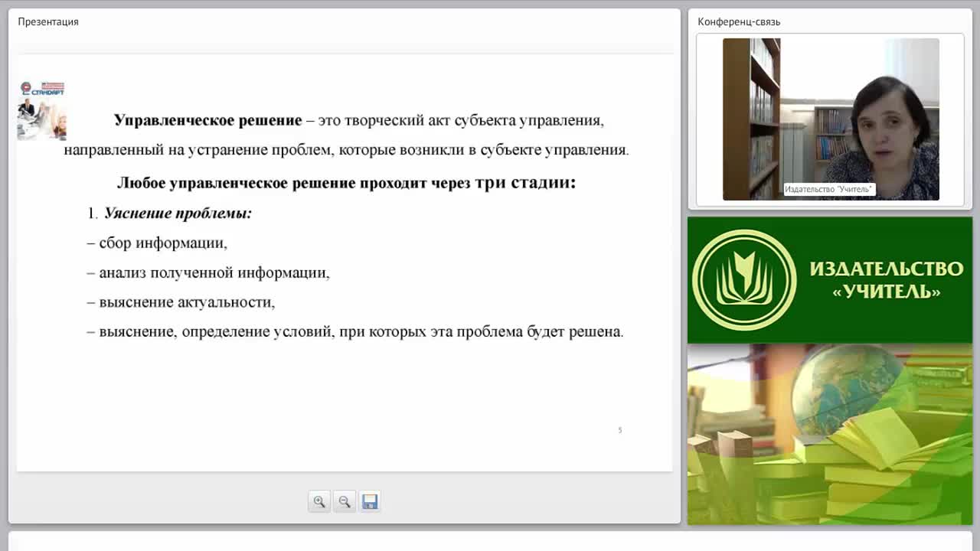Click the выяснение актуальности line

point(181,302)
